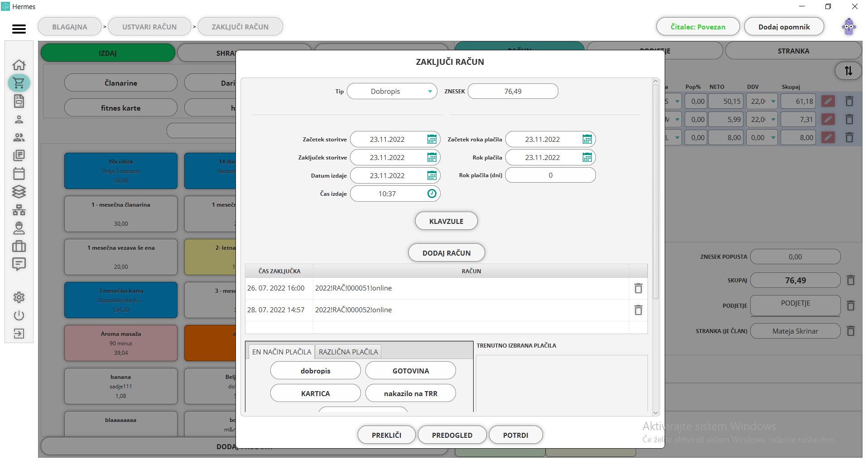Screen dimensions: 868x465
Task: Confirm with the POTRDI button
Action: pos(516,435)
